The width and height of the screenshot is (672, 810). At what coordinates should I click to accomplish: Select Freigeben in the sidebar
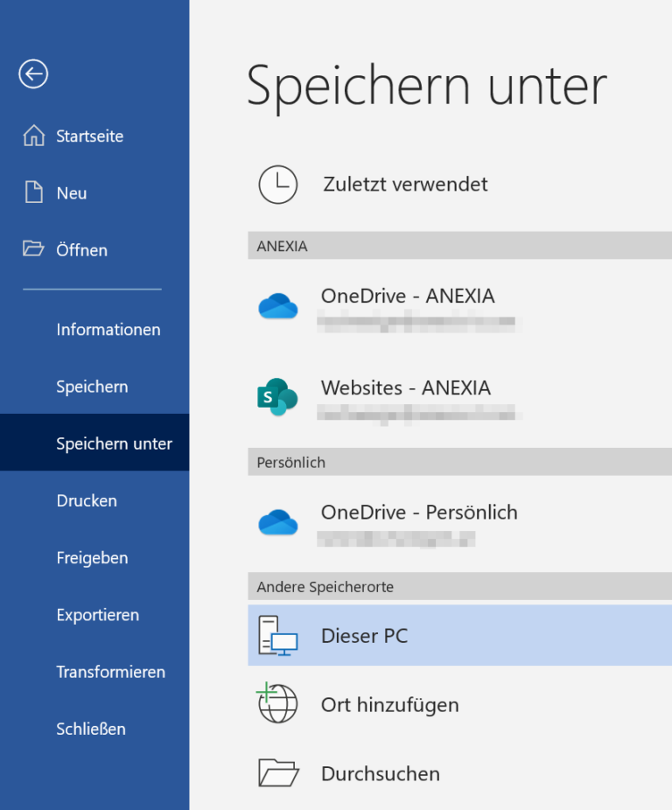point(91,557)
